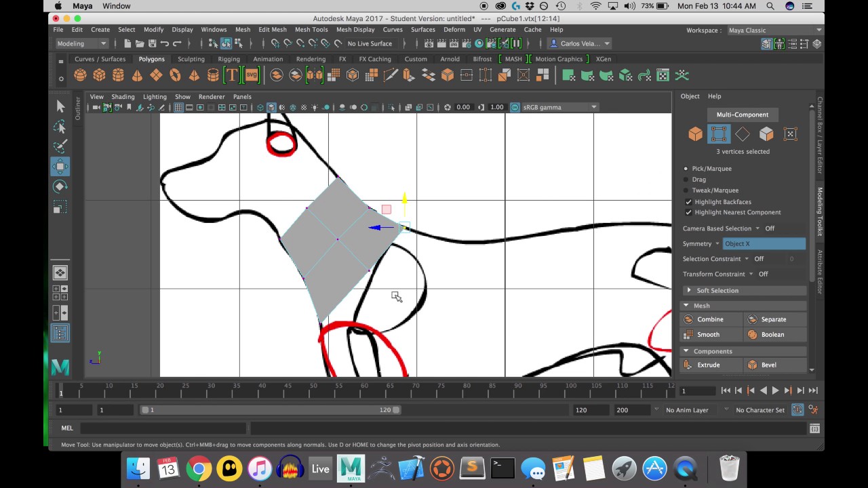The height and width of the screenshot is (488, 868).
Task: Click the MEL command input field
Action: coord(163,428)
